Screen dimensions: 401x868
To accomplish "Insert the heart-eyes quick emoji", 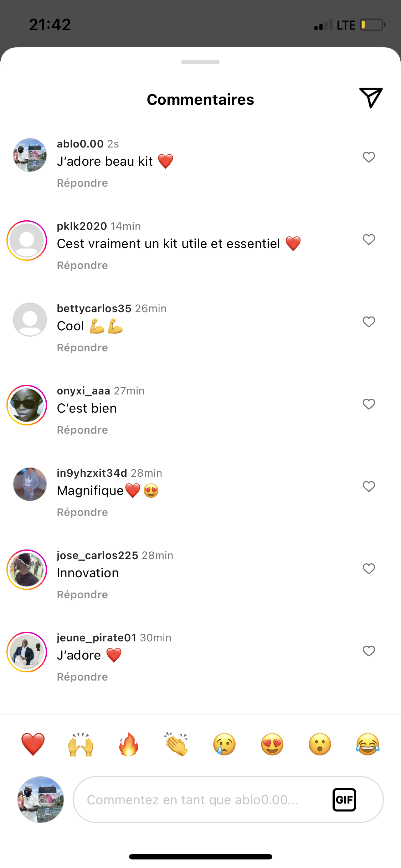I will click(272, 744).
